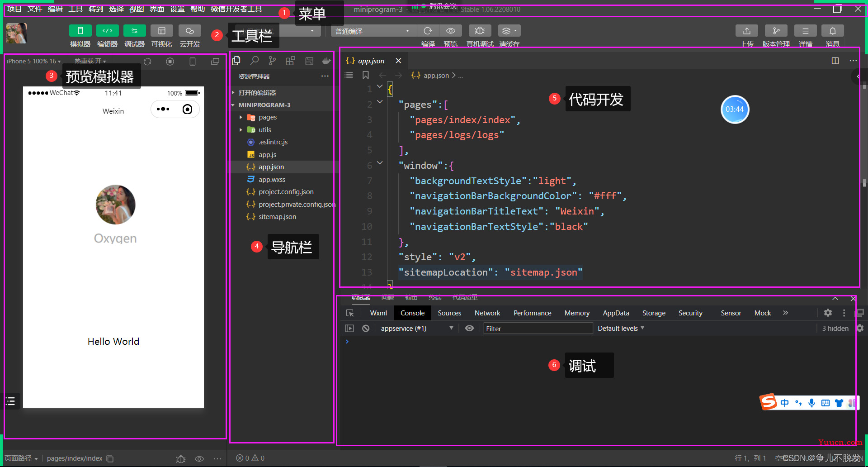
Task: Toggle the bookmark icon in editor breadcrumb
Action: 366,76
